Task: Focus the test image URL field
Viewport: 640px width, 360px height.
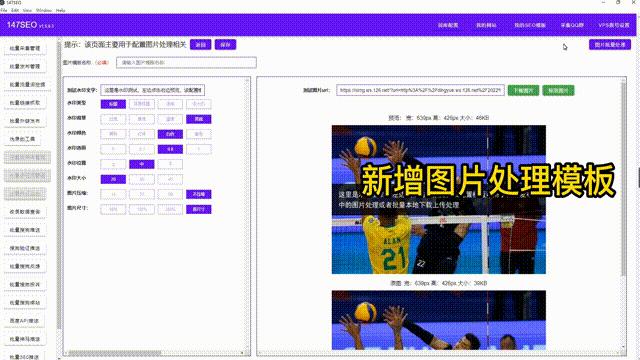Action: pyautogui.click(x=420, y=90)
